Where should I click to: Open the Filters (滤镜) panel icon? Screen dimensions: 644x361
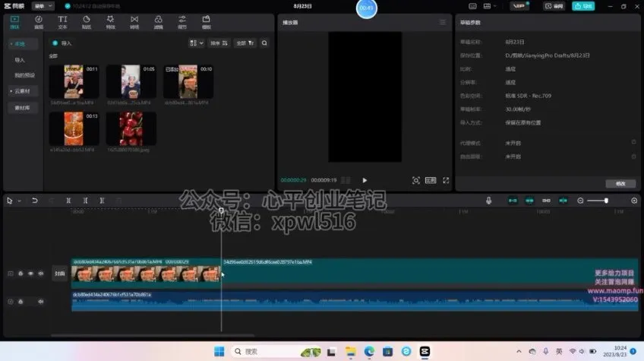pos(158,21)
